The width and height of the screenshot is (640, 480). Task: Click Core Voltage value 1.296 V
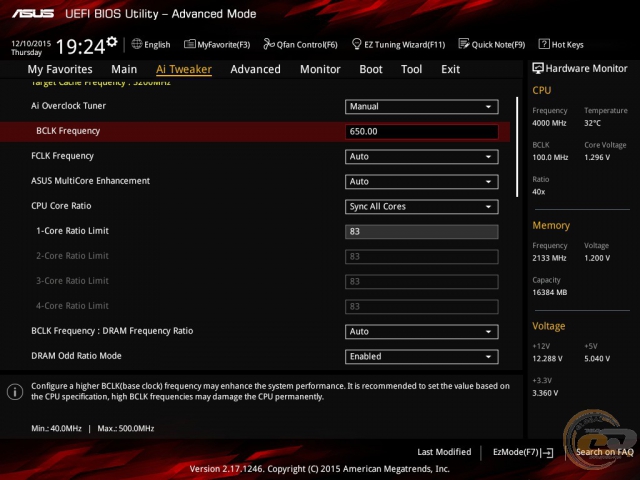pyautogui.click(x=597, y=157)
